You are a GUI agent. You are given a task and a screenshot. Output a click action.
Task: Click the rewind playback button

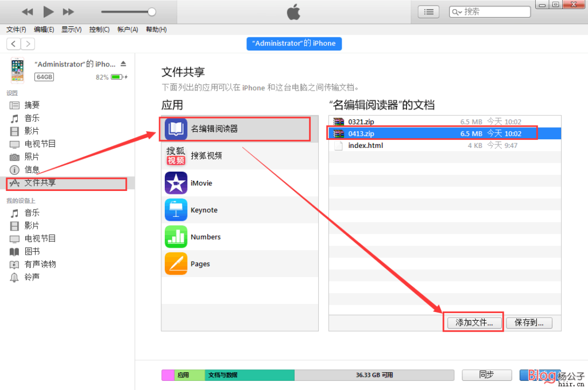28,12
